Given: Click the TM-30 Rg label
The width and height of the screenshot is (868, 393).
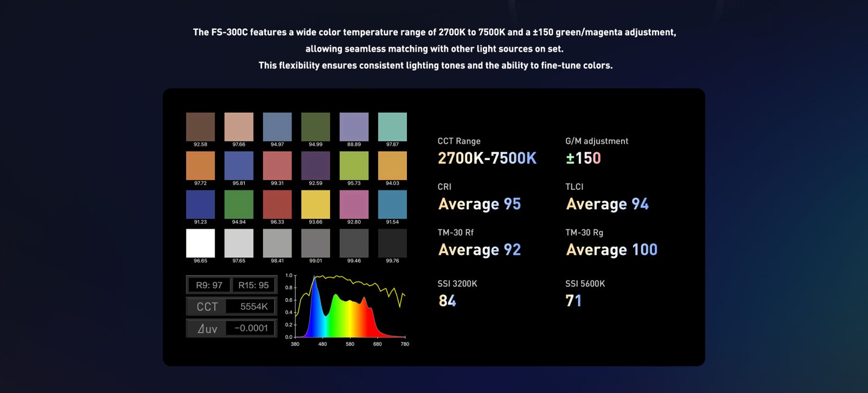Looking at the screenshot, I should 584,233.
